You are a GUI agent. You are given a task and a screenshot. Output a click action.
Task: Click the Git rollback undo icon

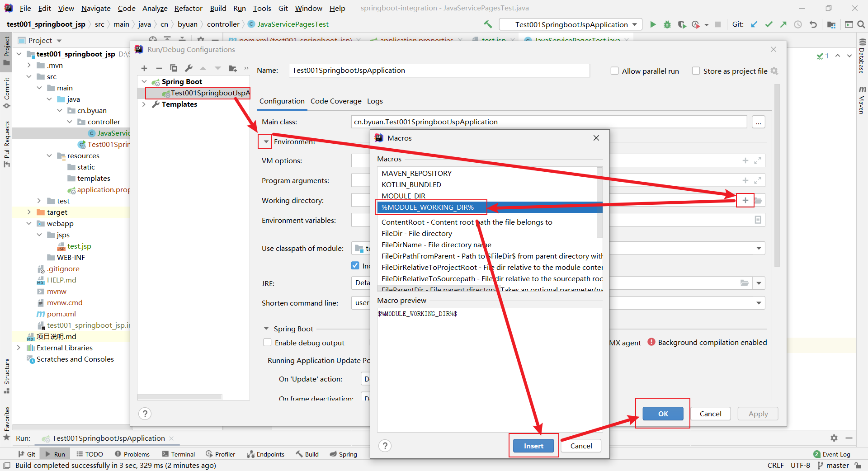[813, 24]
